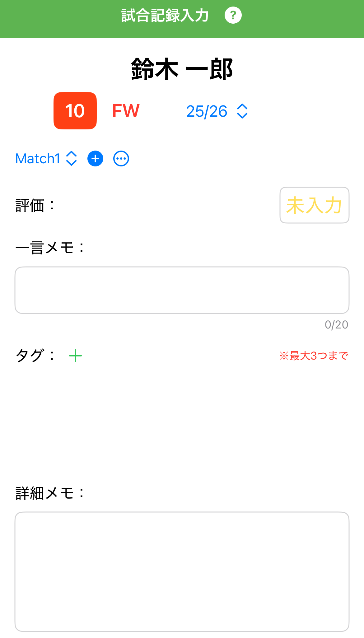The height and width of the screenshot is (638, 364).
Task: Add a tag with the green plus
Action: tap(75, 356)
